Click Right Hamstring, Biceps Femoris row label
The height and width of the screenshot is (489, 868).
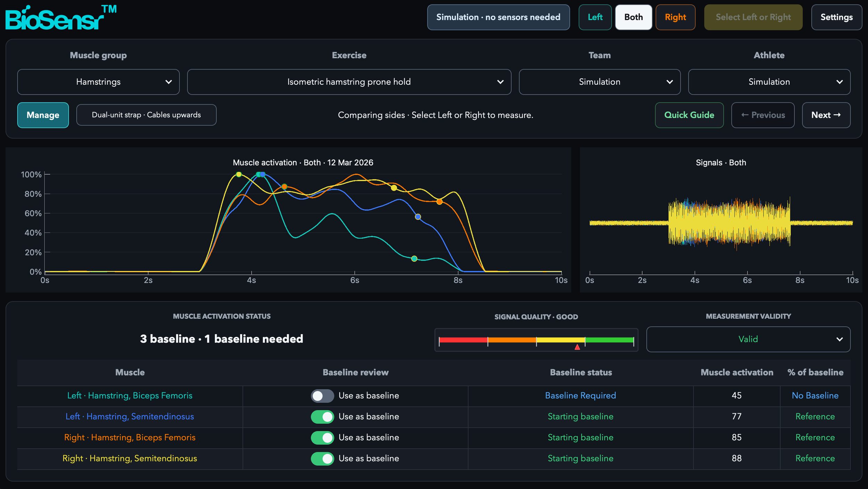pos(130,437)
